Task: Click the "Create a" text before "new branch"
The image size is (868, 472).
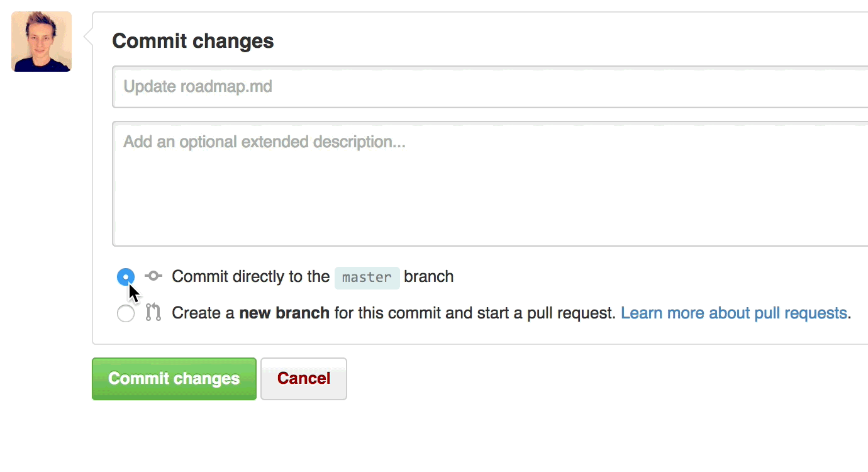Action: tap(203, 313)
